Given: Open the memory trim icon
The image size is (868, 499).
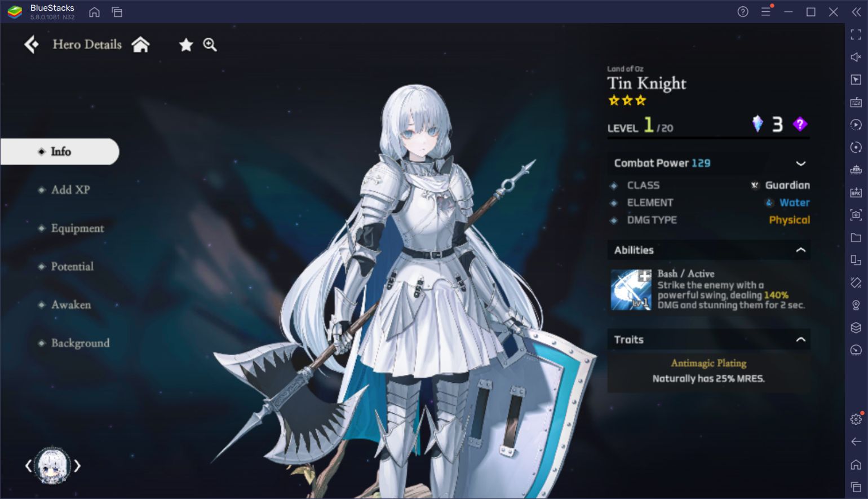Looking at the screenshot, I should coord(856,170).
